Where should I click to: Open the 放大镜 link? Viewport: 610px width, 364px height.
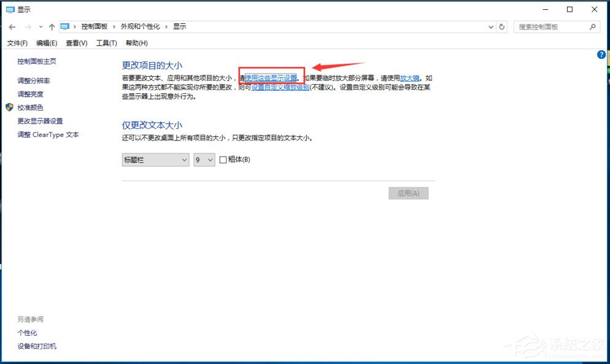point(408,77)
